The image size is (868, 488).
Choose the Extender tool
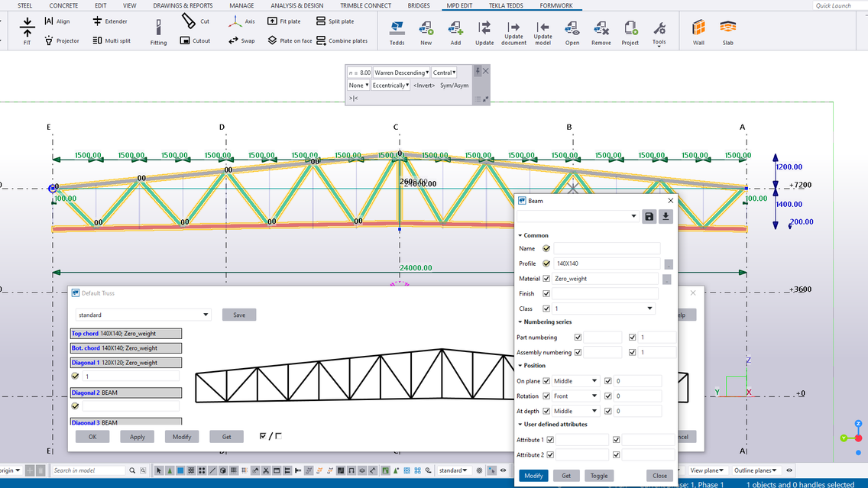pyautogui.click(x=109, y=21)
